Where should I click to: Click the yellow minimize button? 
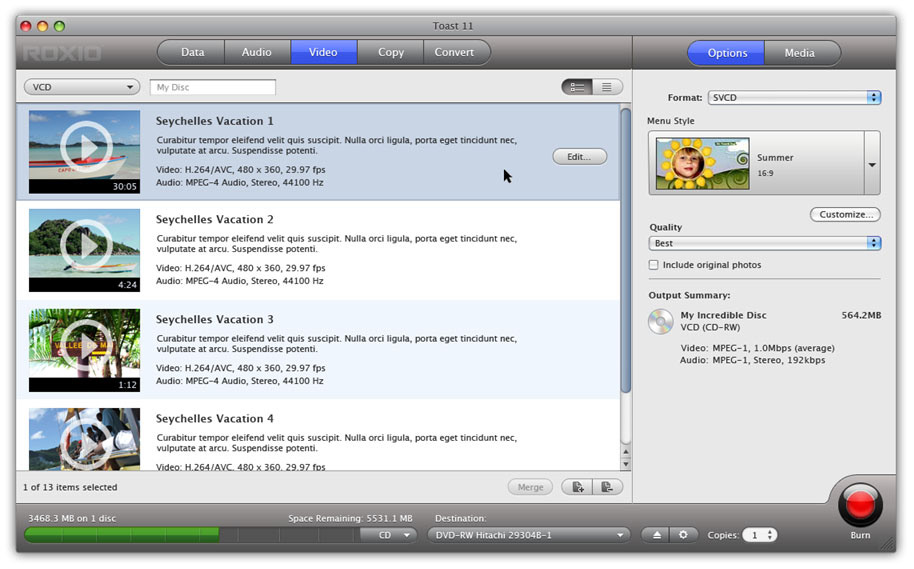(x=42, y=26)
